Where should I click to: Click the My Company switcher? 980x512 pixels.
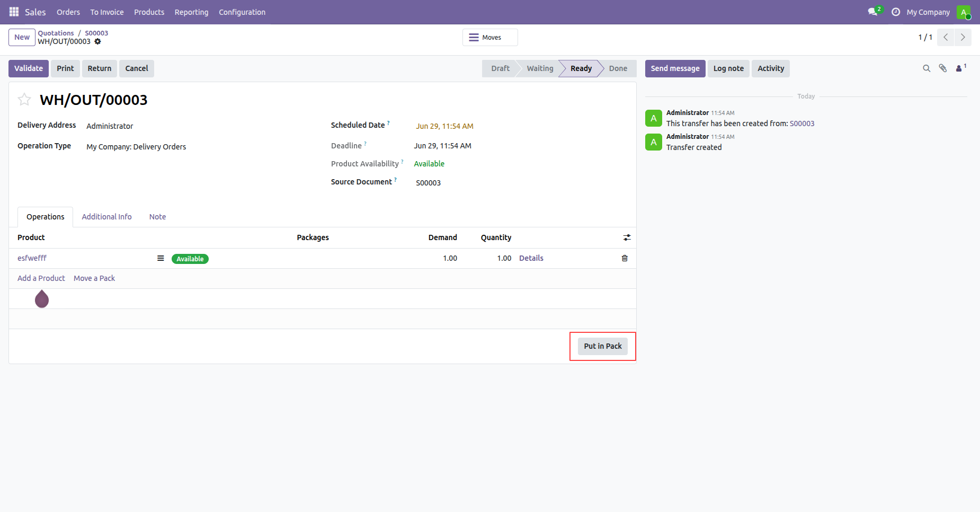pyautogui.click(x=928, y=12)
